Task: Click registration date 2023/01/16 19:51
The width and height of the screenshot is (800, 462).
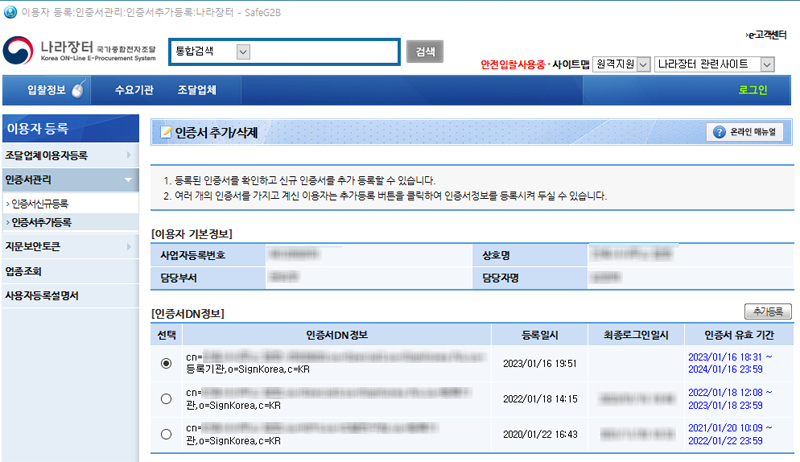Action: pyautogui.click(x=540, y=363)
